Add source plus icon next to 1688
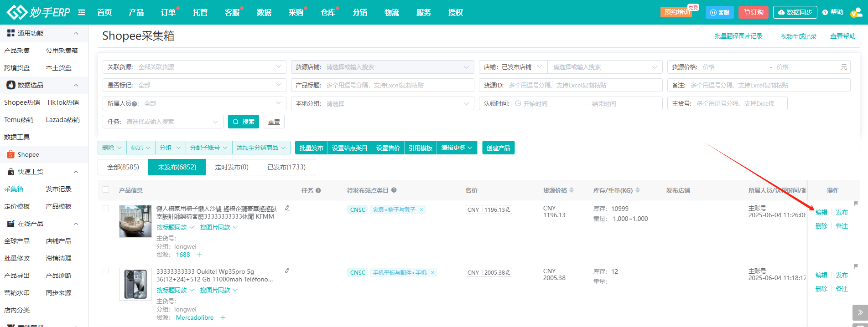This screenshot has height=327, width=868. click(x=199, y=255)
